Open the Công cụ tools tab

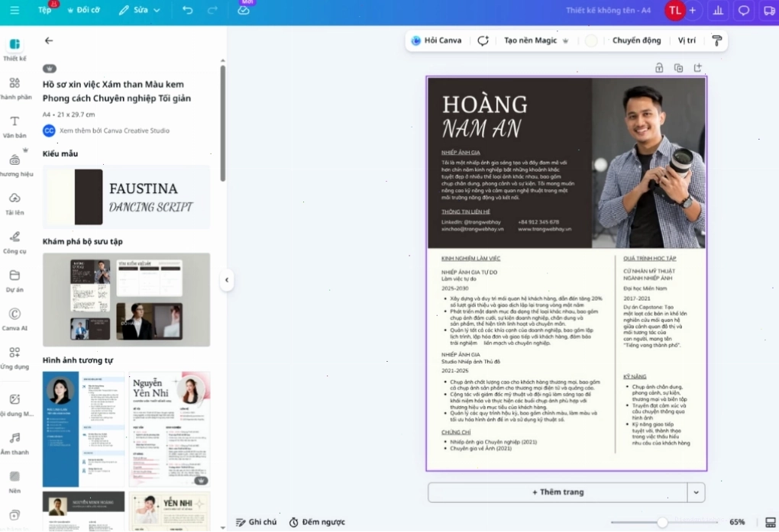pos(15,243)
